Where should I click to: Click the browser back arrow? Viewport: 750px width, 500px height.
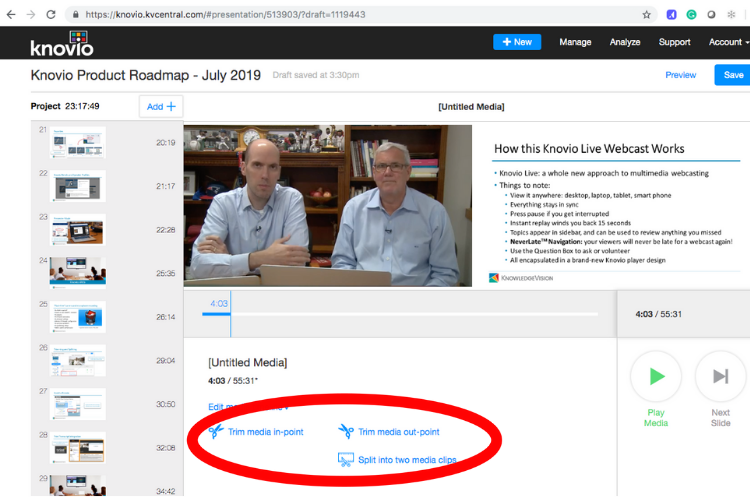[x=11, y=14]
